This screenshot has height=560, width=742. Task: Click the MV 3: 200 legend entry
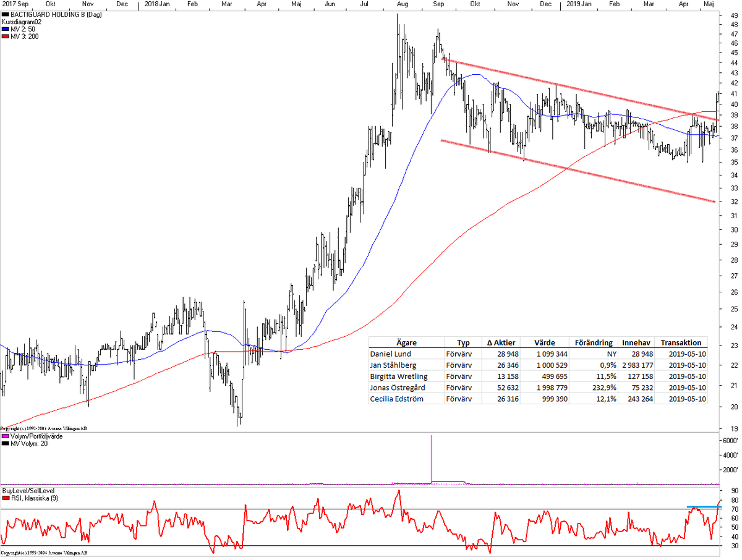[x=26, y=36]
